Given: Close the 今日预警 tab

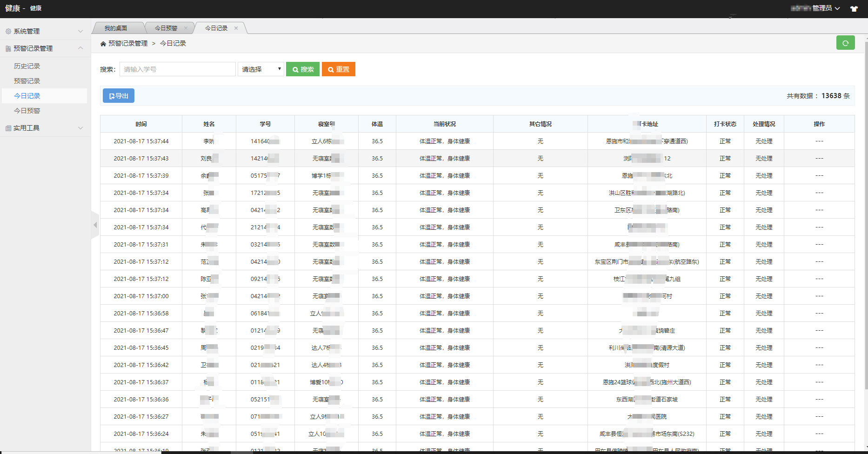Looking at the screenshot, I should pyautogui.click(x=186, y=28).
